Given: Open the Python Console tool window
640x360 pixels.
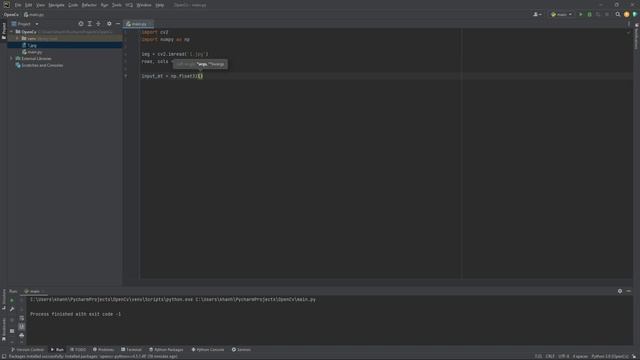Looking at the screenshot, I should click(x=208, y=349).
